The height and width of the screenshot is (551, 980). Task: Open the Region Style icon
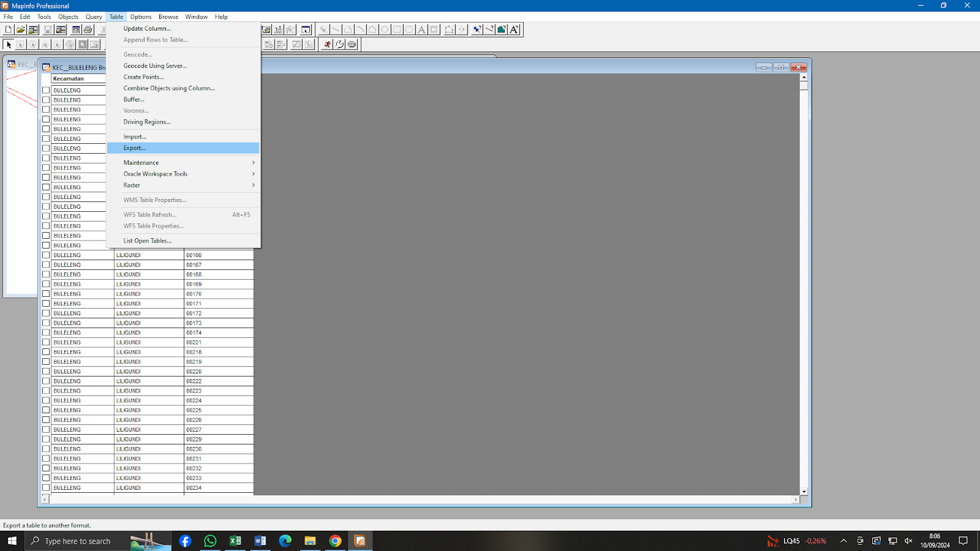(502, 29)
